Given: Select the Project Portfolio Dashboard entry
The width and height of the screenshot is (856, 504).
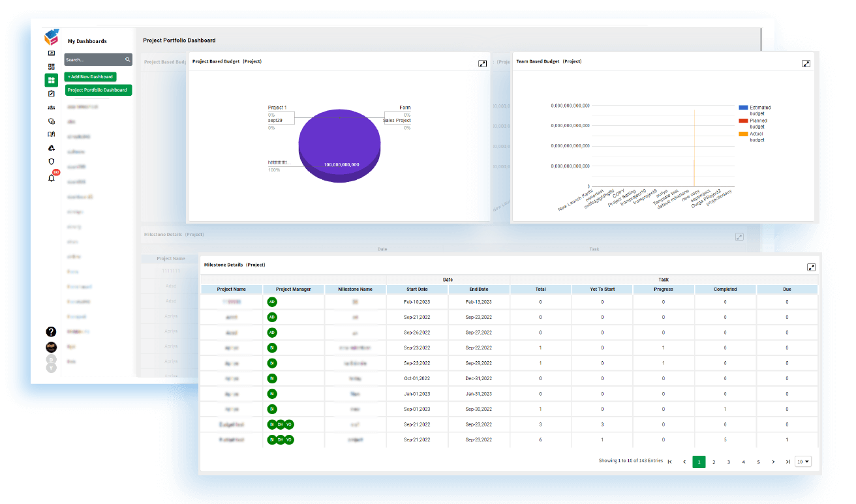Looking at the screenshot, I should 98,90.
